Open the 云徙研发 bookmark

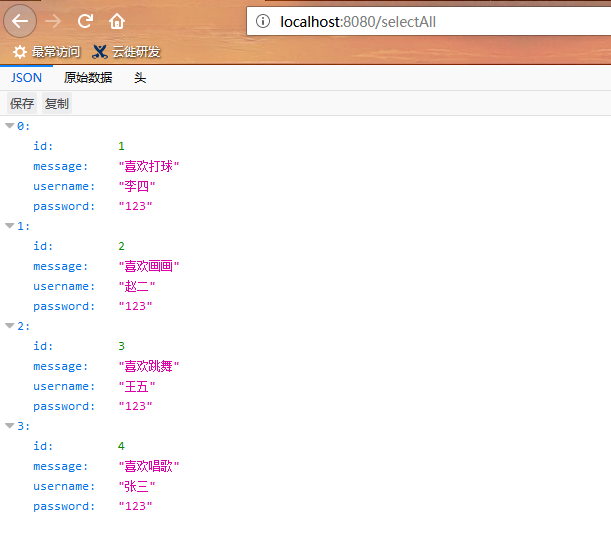(x=126, y=52)
